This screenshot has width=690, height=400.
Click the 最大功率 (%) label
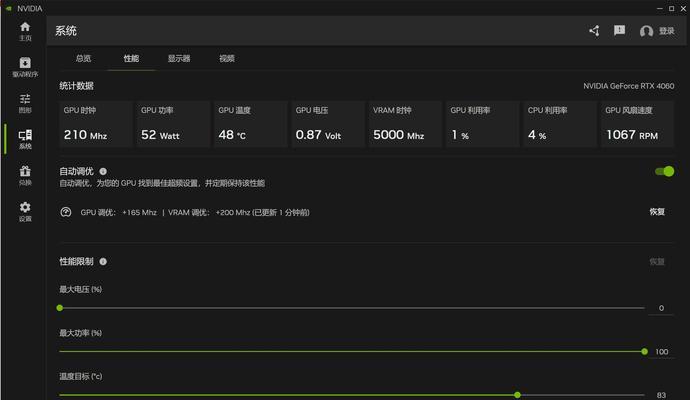81,333
